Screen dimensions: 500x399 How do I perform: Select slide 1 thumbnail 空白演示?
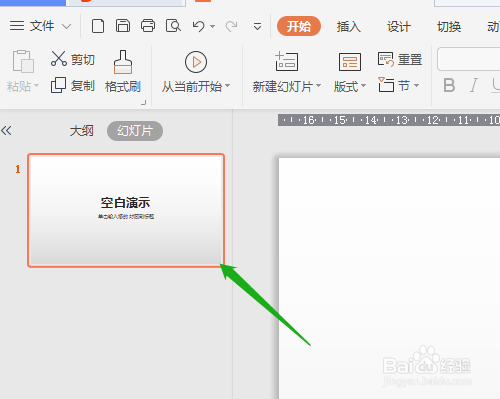pyautogui.click(x=126, y=210)
